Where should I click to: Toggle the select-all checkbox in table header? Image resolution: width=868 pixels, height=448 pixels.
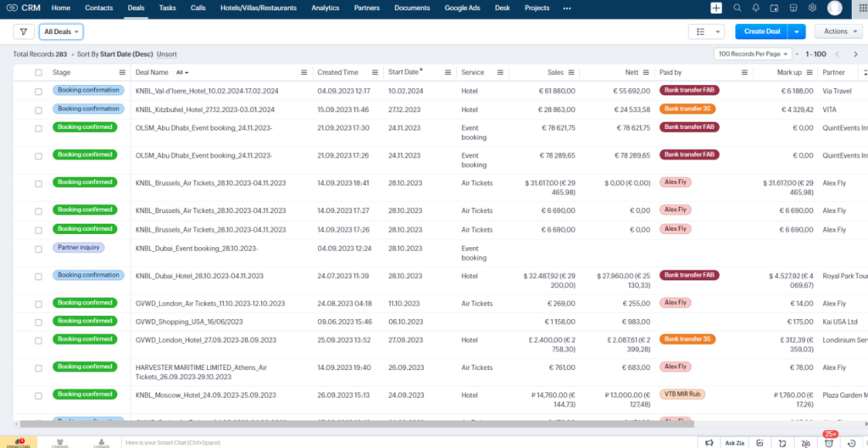click(38, 73)
